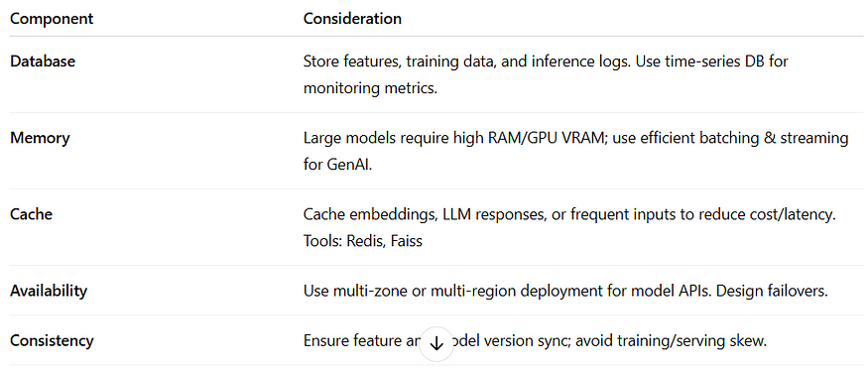Click the Memory row label

[40, 138]
